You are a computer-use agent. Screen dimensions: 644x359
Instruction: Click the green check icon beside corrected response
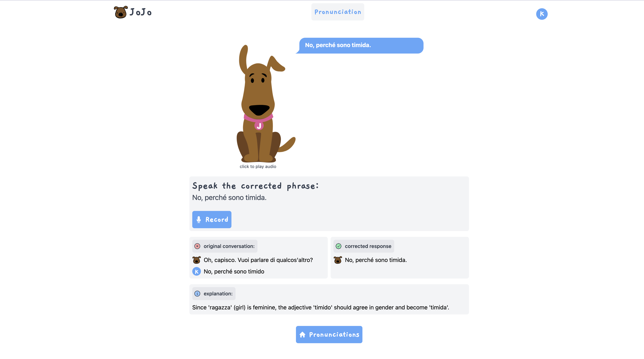click(339, 246)
